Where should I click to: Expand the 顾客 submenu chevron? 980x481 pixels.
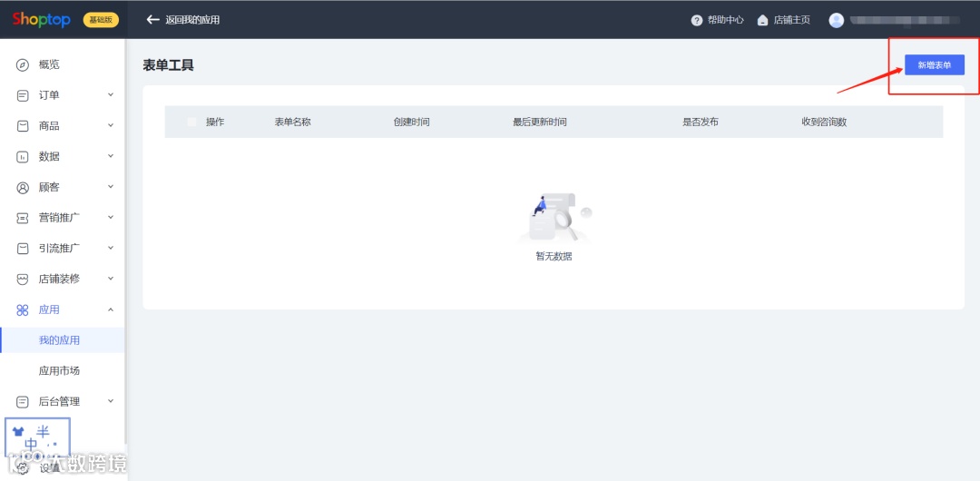[111, 187]
